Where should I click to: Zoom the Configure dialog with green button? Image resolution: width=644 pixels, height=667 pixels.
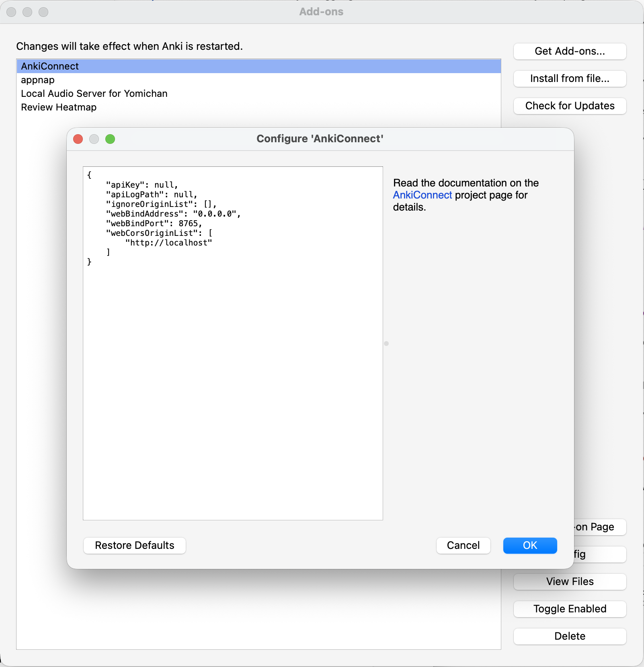click(110, 139)
